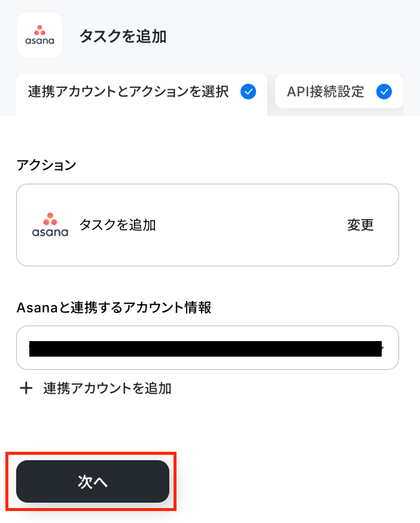
Task: Select the タスクを追加 action card
Action: (208, 225)
